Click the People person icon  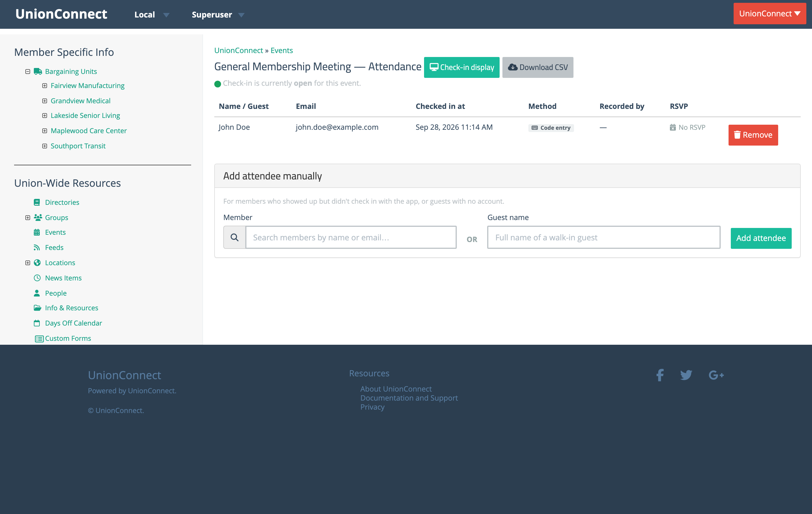(37, 293)
